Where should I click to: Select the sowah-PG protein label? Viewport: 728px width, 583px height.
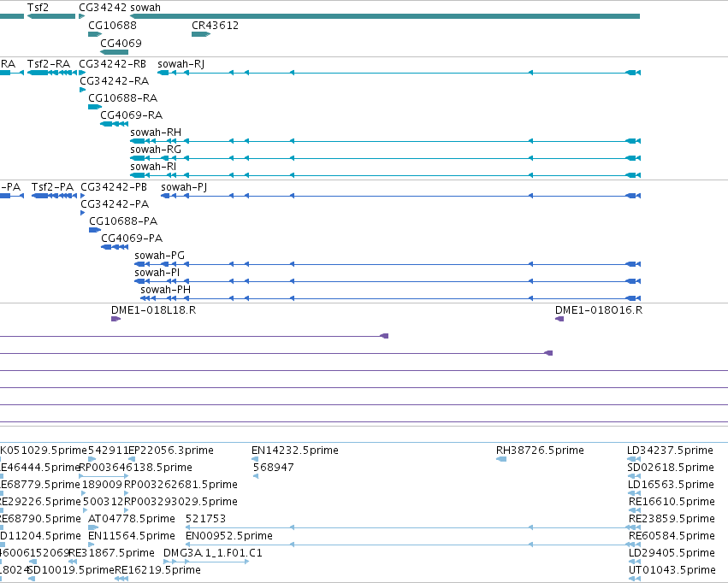click(160, 256)
